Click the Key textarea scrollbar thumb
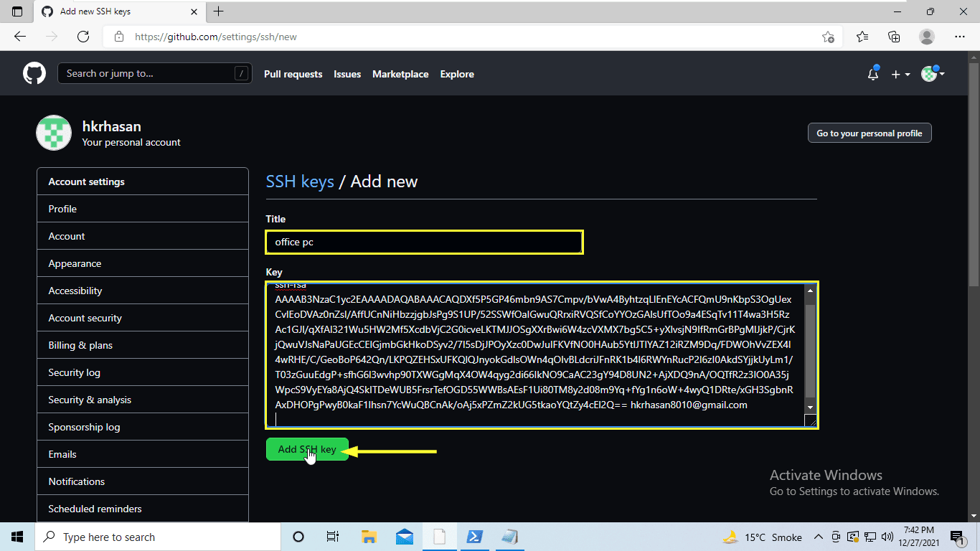980x551 pixels. (x=810, y=350)
